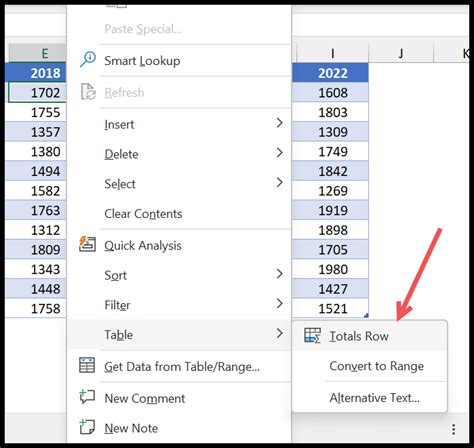Select column E header
The width and height of the screenshot is (474, 448).
[37, 53]
